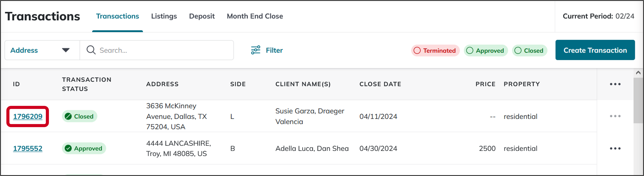
Task: Open column options ellipsis in table header
Action: [615, 84]
